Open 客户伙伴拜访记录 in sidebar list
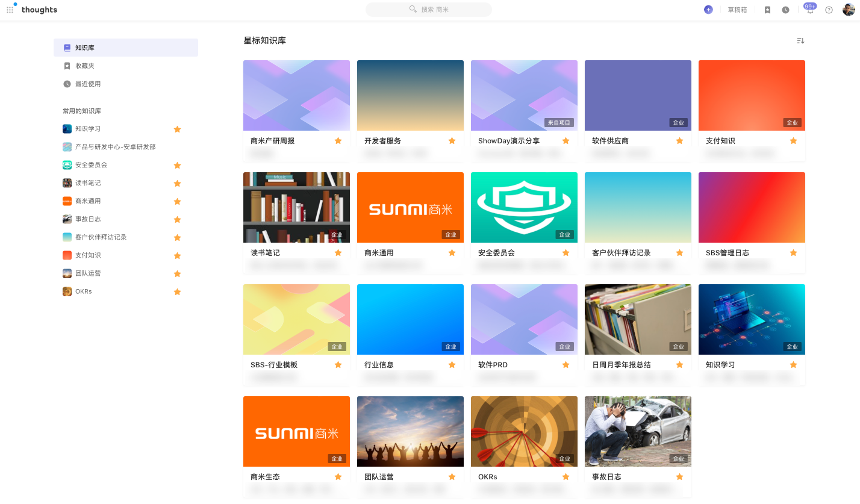The width and height of the screenshot is (860, 504). (101, 237)
